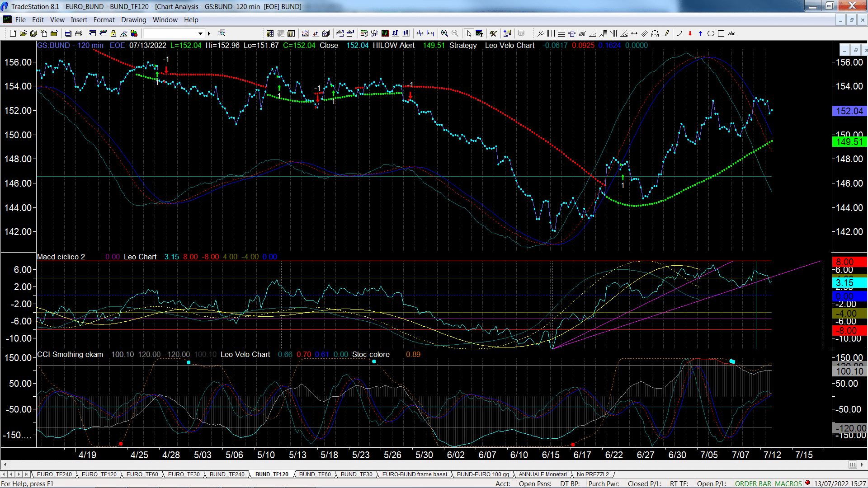This screenshot has width=868, height=488.
Task: Switch to BUND-EURO 100 gg tab
Action: 483,474
